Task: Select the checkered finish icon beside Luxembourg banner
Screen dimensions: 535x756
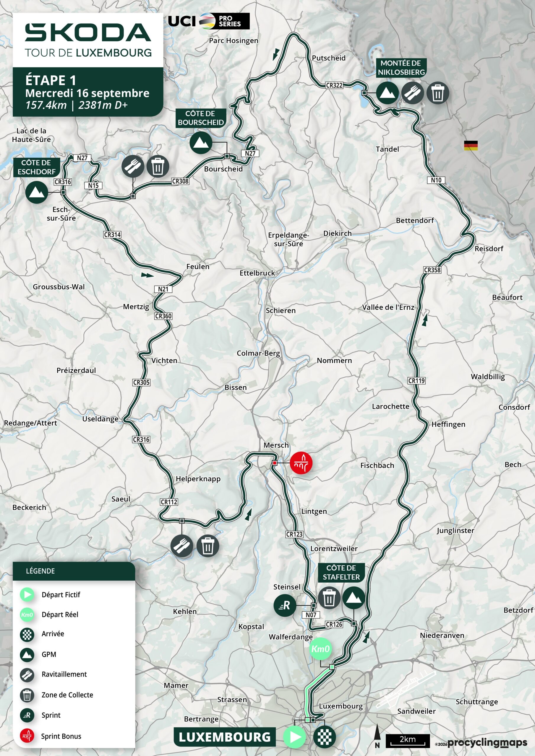Action: tap(324, 737)
